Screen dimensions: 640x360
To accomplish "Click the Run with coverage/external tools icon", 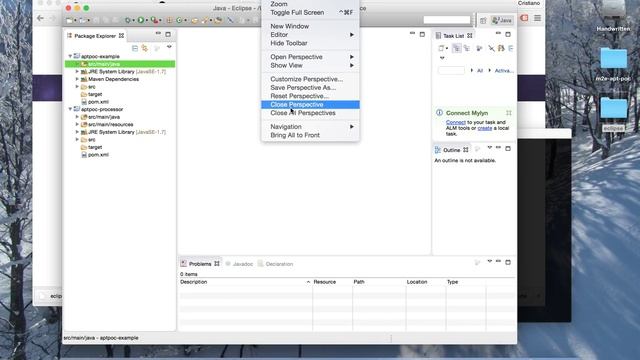I will [x=154, y=20].
